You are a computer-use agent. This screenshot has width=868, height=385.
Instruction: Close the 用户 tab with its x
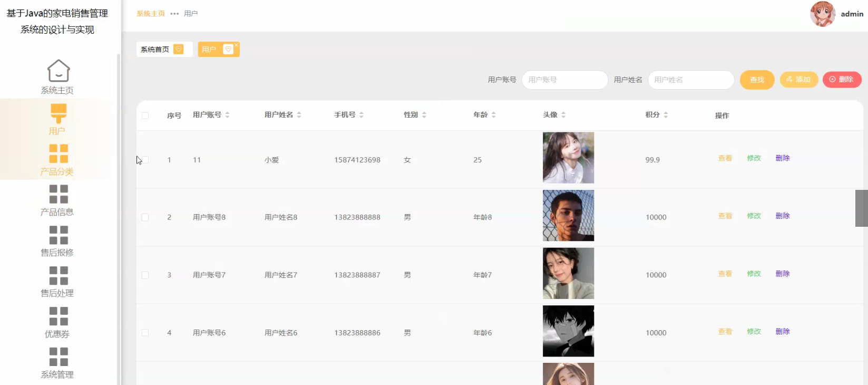237,45
